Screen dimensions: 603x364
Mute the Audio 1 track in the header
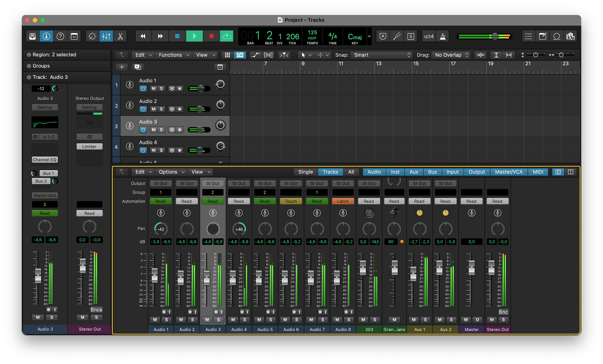153,89
